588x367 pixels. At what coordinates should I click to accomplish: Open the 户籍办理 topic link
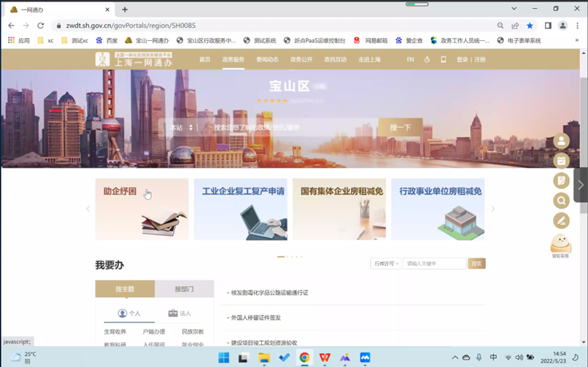[x=154, y=332]
